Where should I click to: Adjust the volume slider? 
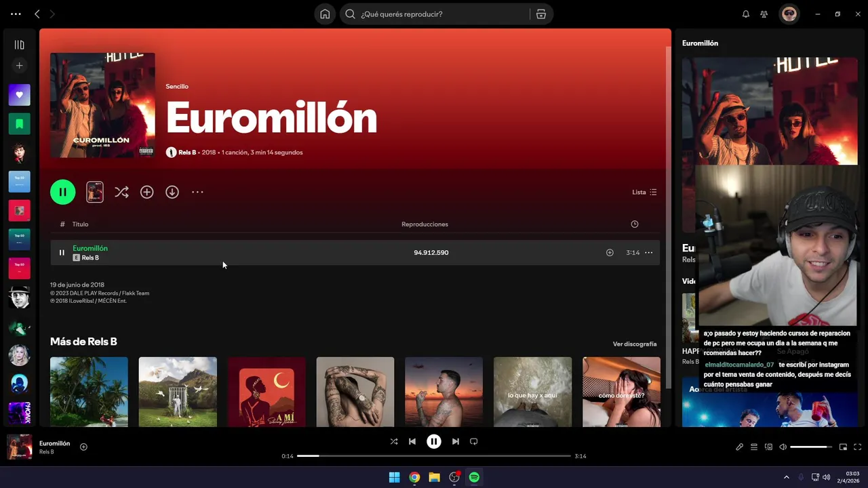[812, 447]
